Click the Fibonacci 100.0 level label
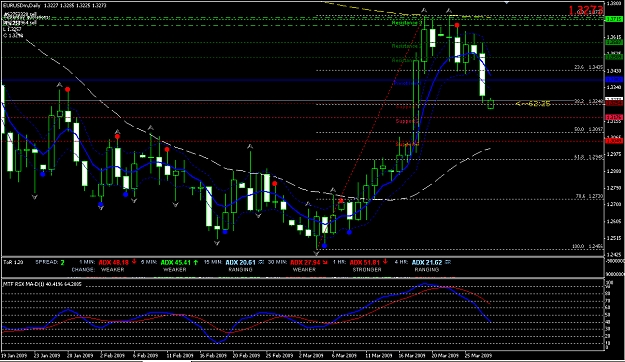625x362 pixels. click(x=588, y=247)
